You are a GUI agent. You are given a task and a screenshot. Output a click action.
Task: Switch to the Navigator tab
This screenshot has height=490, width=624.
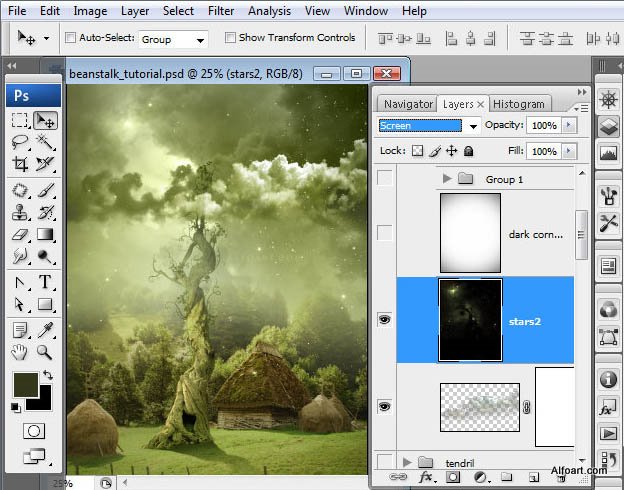(x=408, y=104)
